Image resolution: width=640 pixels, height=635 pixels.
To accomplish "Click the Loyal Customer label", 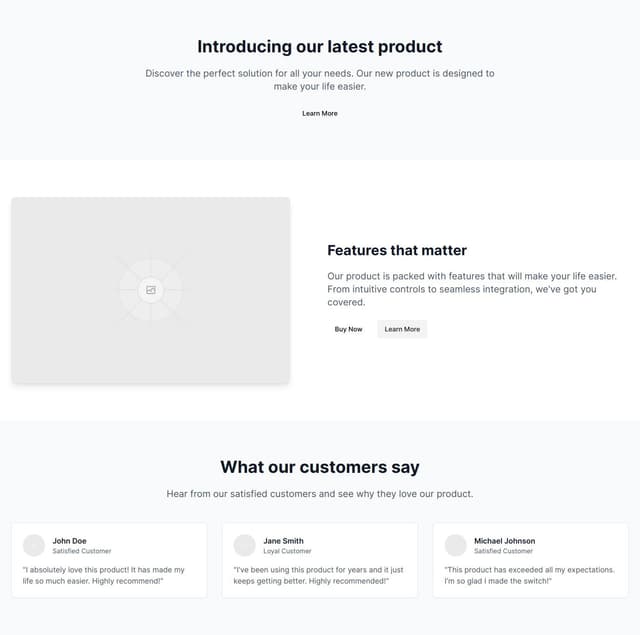I will coord(287,551).
